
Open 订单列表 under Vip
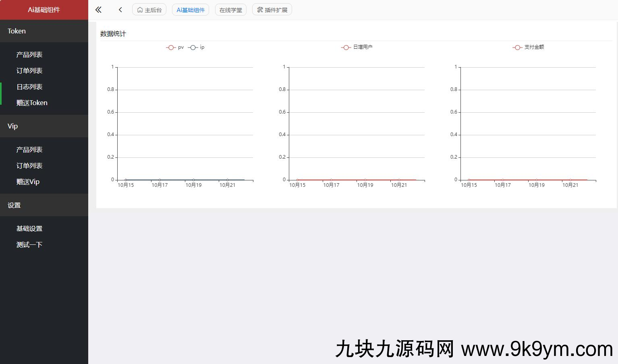29,165
